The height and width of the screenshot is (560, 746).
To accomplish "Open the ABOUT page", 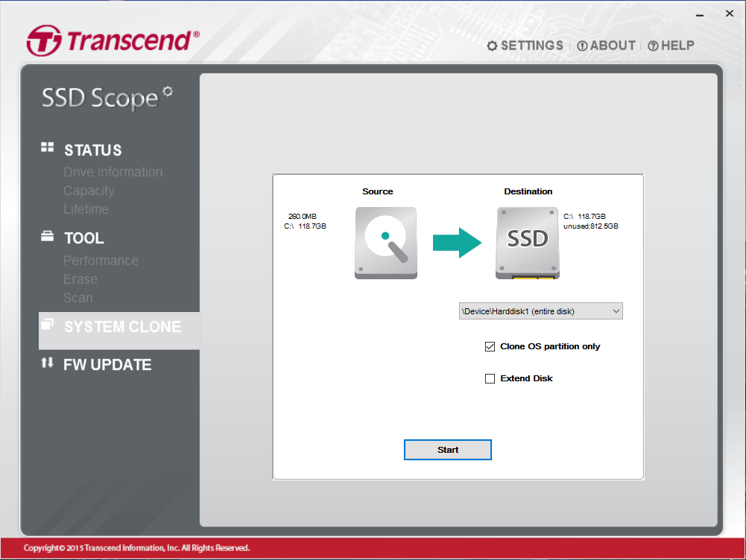I will click(x=606, y=46).
